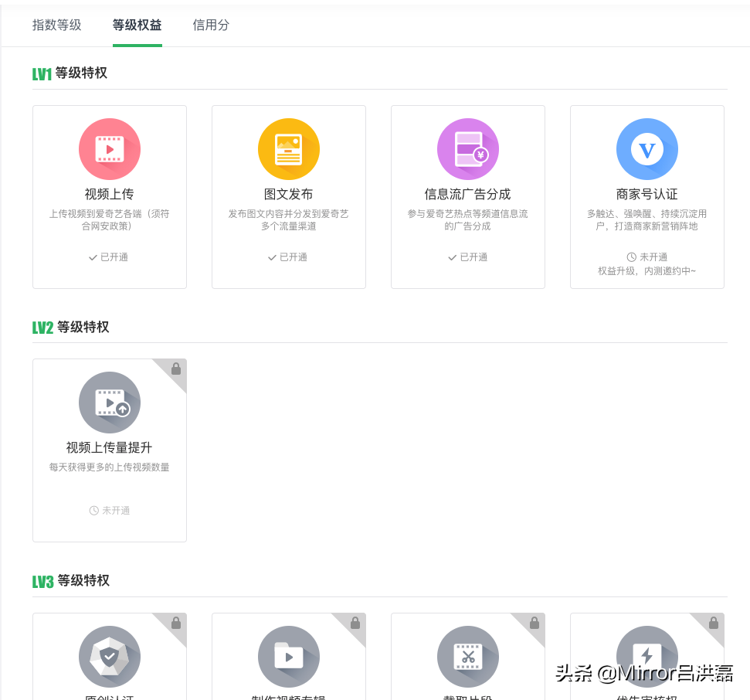This screenshot has height=700, width=750.
Task: Click 已开通 status under 视频上传
Action: [x=109, y=257]
